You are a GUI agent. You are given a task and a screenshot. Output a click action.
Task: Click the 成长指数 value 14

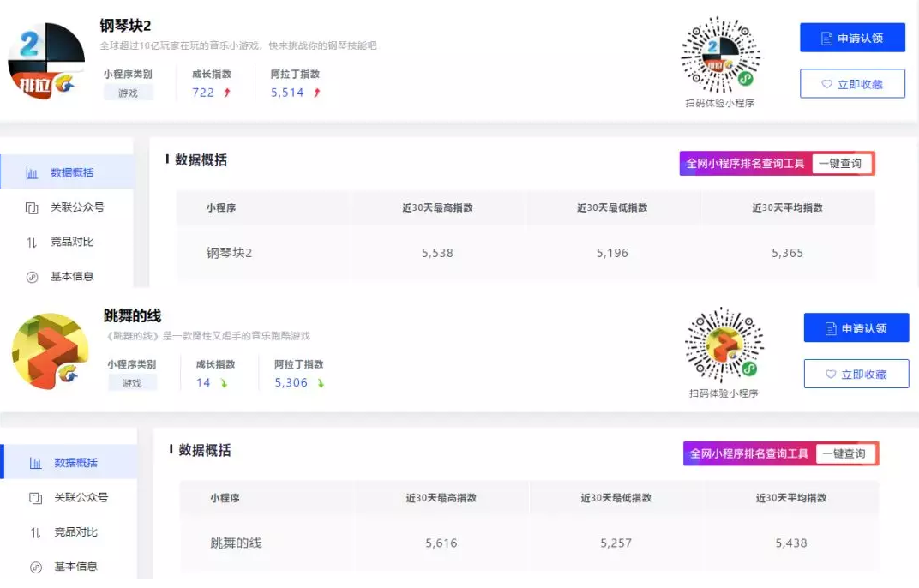pyautogui.click(x=203, y=383)
